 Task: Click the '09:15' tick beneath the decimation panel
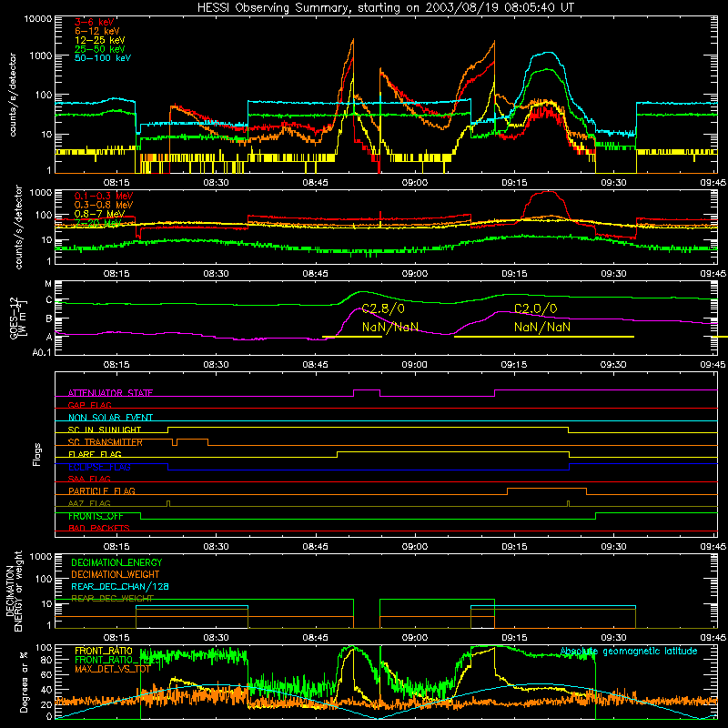tap(514, 637)
